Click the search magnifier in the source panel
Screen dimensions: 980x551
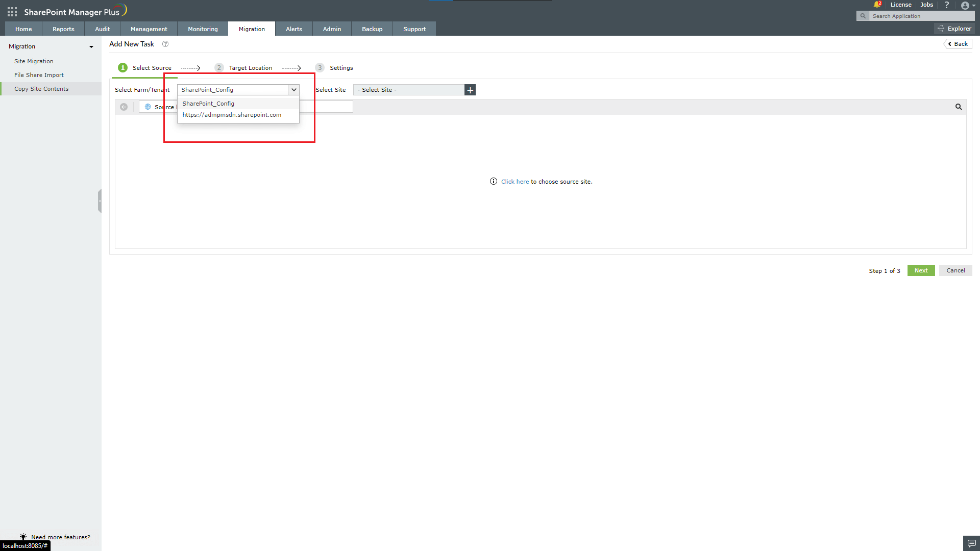point(958,107)
